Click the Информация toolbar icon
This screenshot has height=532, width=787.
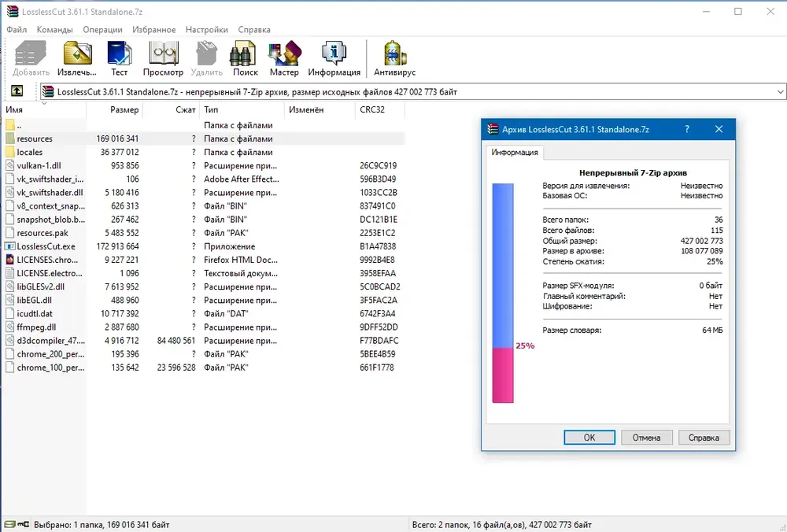coord(334,54)
